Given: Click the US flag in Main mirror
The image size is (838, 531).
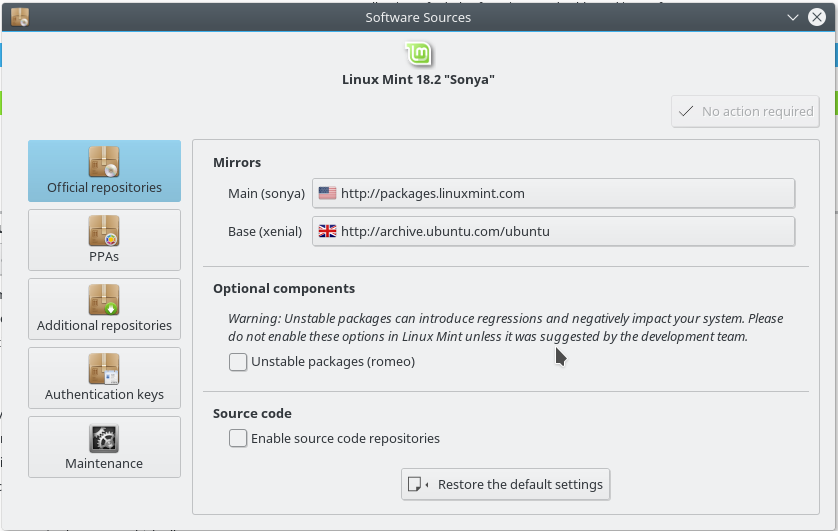Looking at the screenshot, I should click(327, 193).
